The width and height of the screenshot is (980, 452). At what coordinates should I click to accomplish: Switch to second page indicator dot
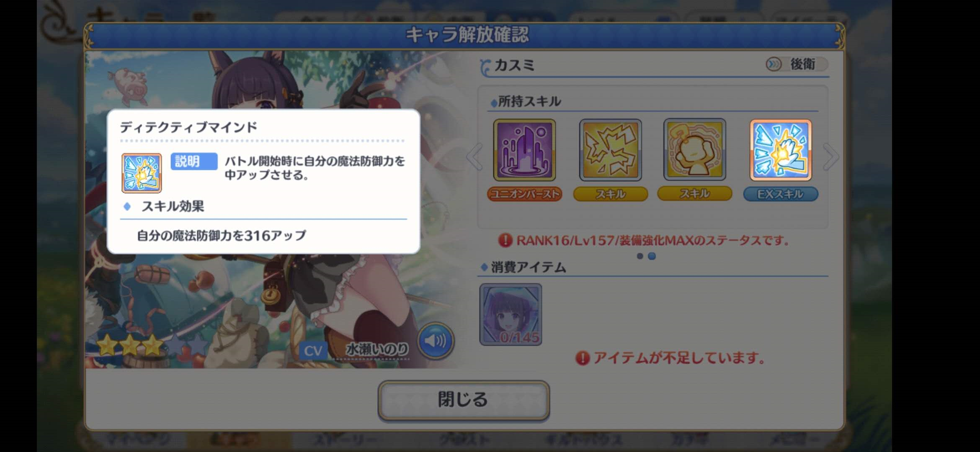coord(652,256)
